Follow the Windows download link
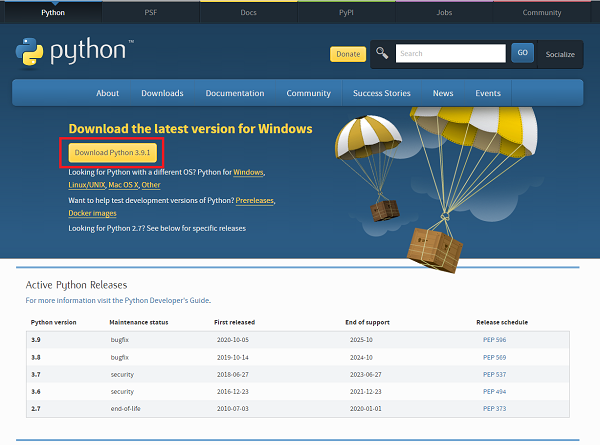The width and height of the screenshot is (600, 445). [x=248, y=172]
